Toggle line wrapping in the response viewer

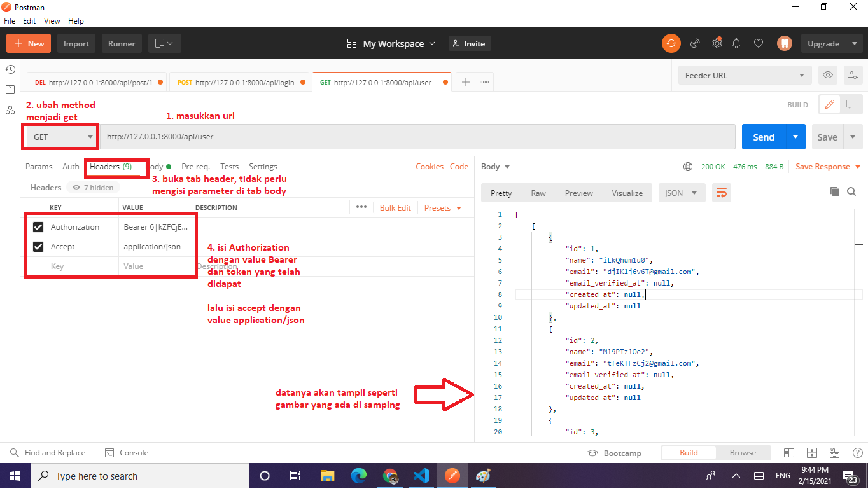point(721,193)
